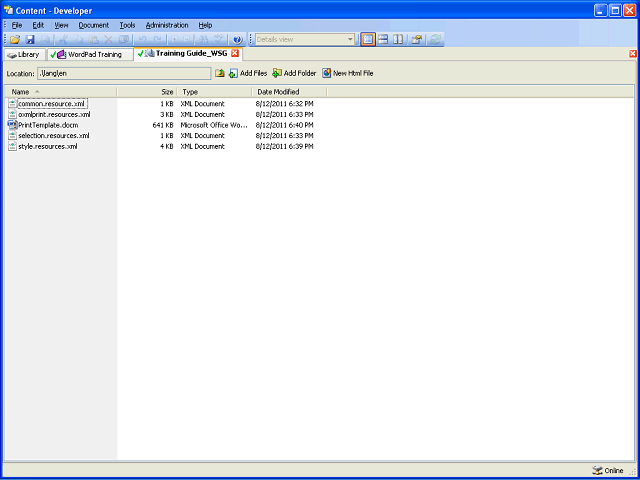Open the File menu
This screenshot has height=480, width=640.
(17, 25)
